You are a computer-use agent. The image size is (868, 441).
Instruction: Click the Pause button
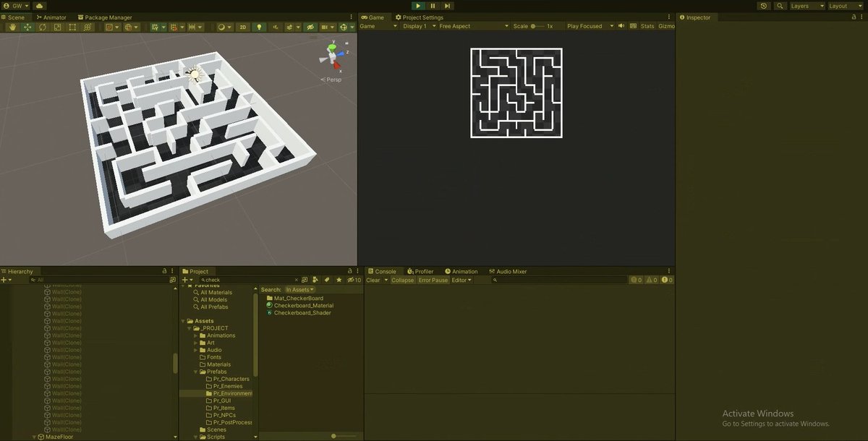pos(433,6)
